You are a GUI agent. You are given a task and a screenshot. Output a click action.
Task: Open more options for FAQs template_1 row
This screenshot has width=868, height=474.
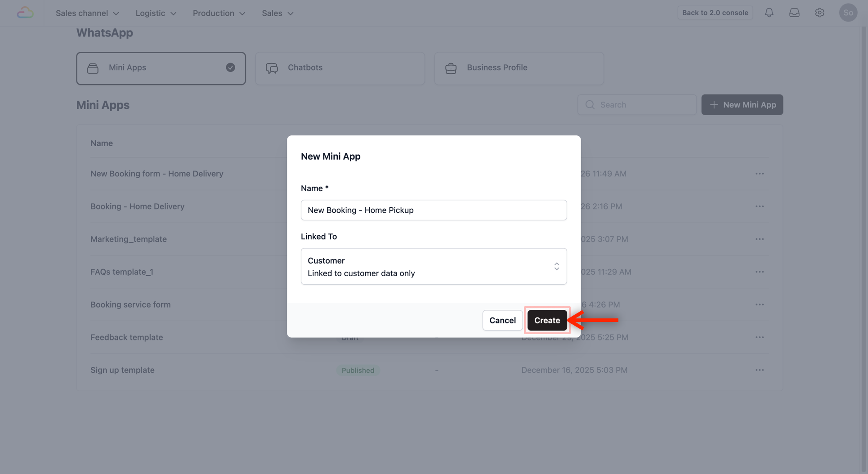point(760,272)
